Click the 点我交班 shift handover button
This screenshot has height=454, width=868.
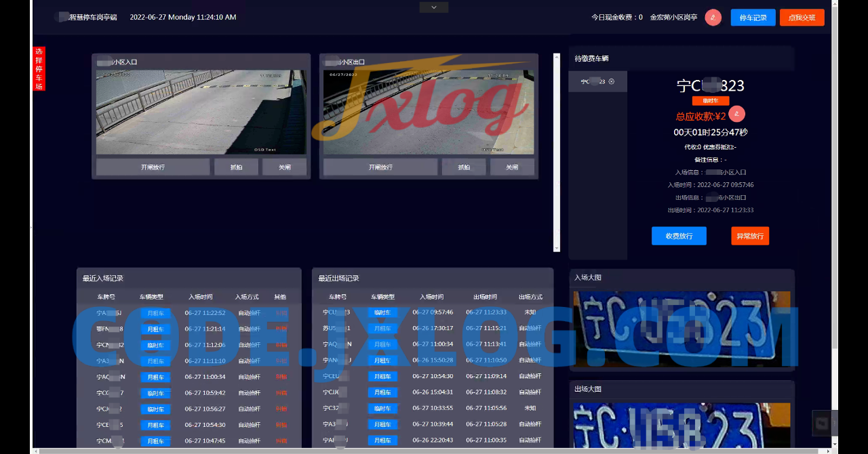click(x=802, y=18)
